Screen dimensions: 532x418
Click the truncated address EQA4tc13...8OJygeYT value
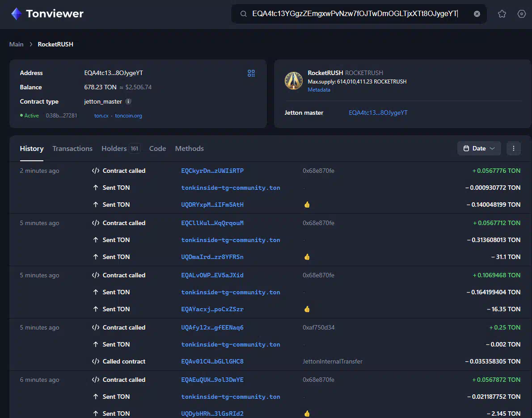(x=113, y=73)
